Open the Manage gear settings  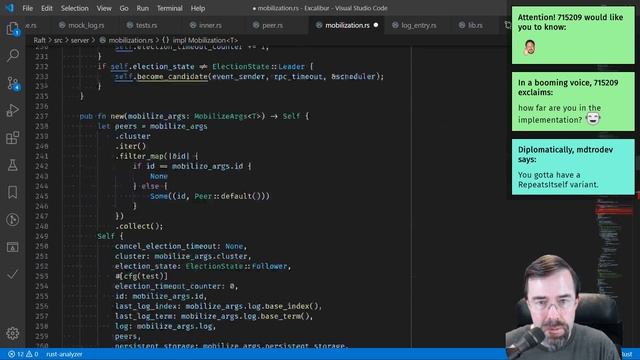click(13, 333)
